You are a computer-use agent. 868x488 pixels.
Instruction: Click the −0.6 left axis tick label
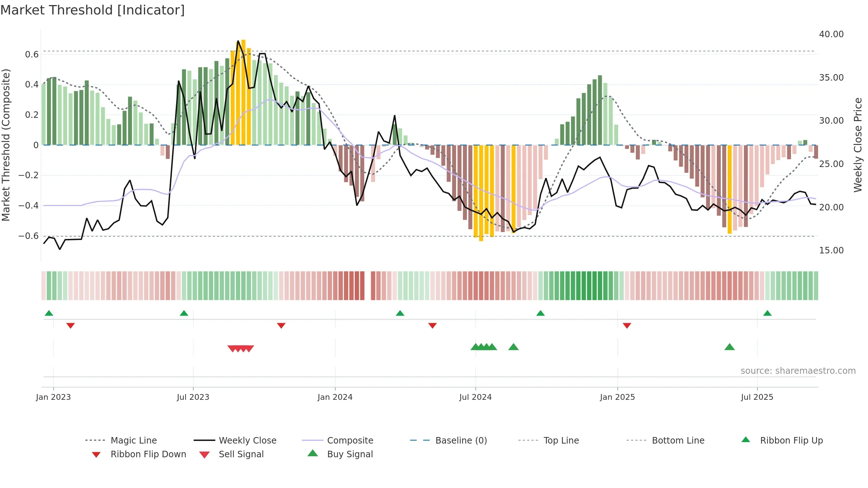coord(29,236)
